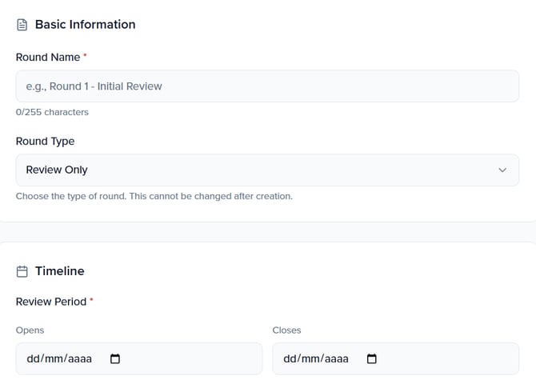The width and height of the screenshot is (536, 392).
Task: Click the 0/255 characters counter text
Action: (52, 112)
